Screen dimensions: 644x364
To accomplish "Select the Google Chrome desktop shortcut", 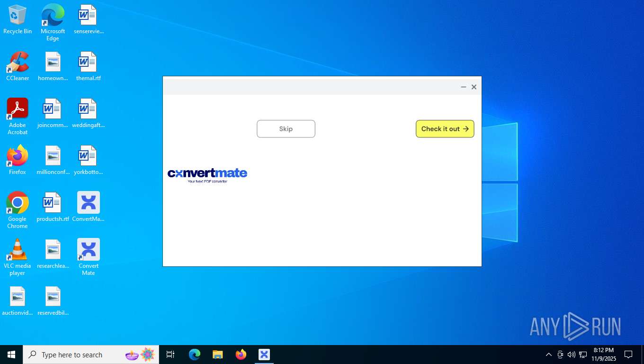I will [x=18, y=210].
